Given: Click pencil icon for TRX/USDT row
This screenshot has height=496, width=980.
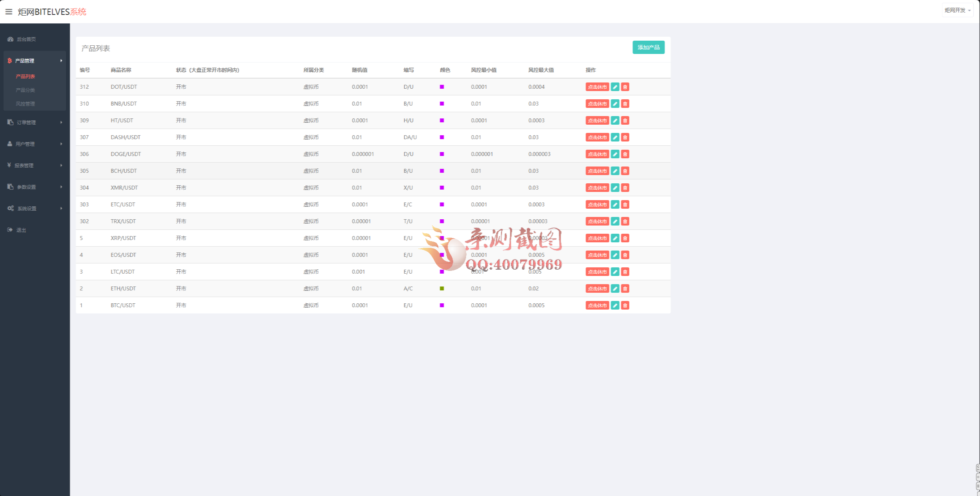Looking at the screenshot, I should pos(615,221).
